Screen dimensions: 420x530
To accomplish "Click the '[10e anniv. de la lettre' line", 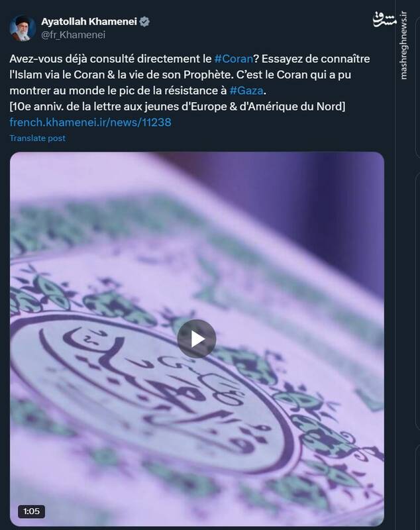I will [x=178, y=107].
